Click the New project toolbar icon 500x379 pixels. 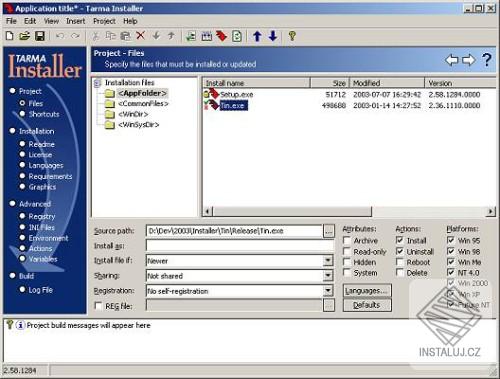coord(10,36)
